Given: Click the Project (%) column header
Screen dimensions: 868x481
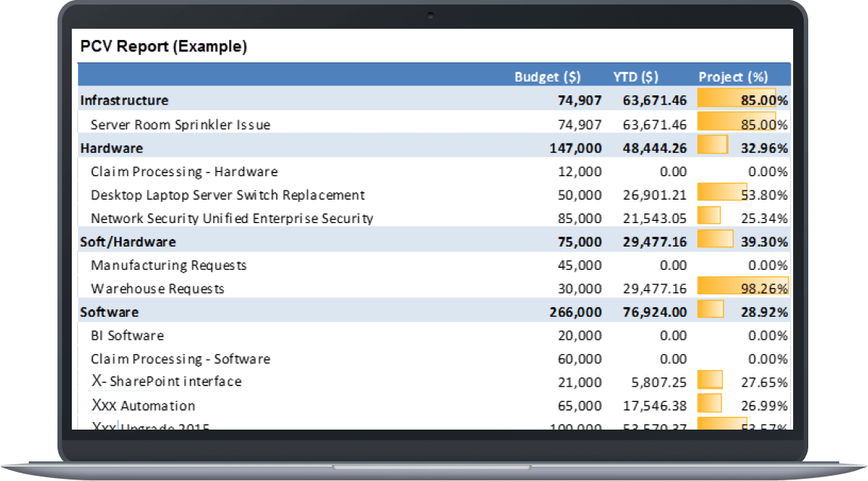Looking at the screenshot, I should 733,76.
